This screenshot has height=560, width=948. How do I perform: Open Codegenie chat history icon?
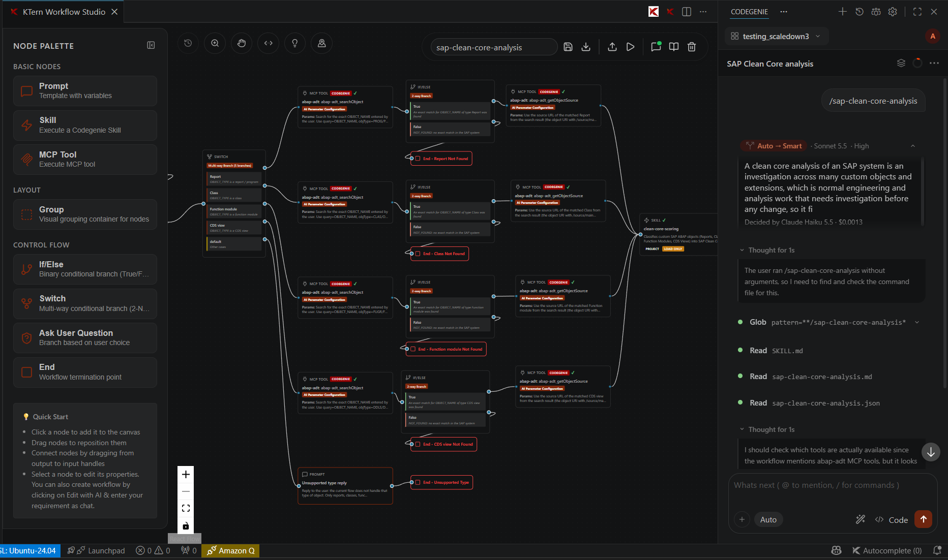coord(860,12)
